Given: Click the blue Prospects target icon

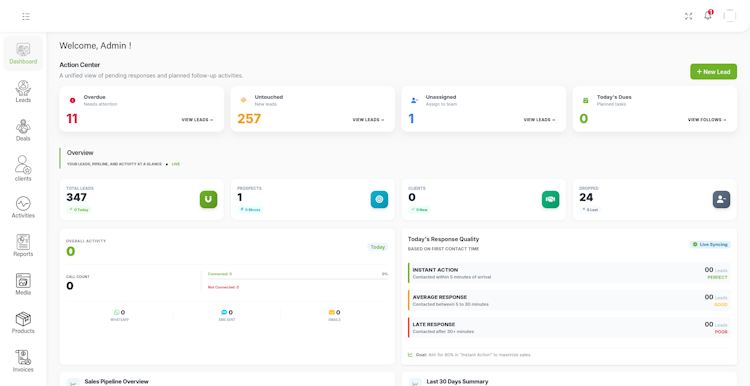Looking at the screenshot, I should 379,199.
